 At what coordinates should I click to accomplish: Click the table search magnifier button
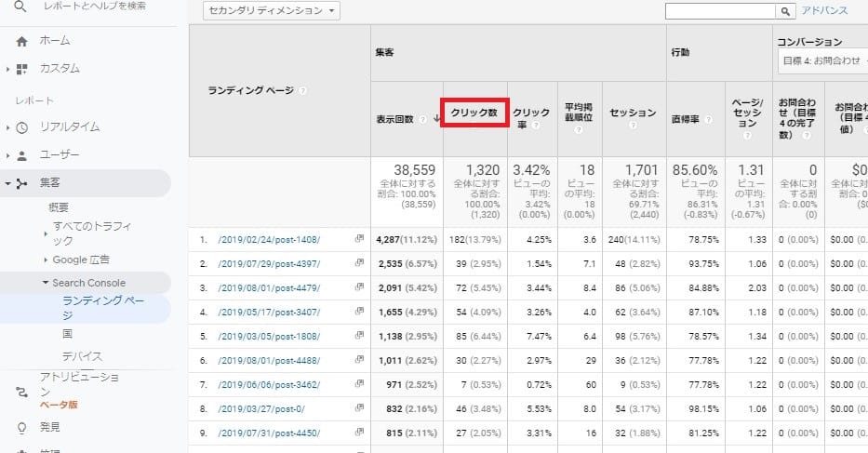point(785,11)
